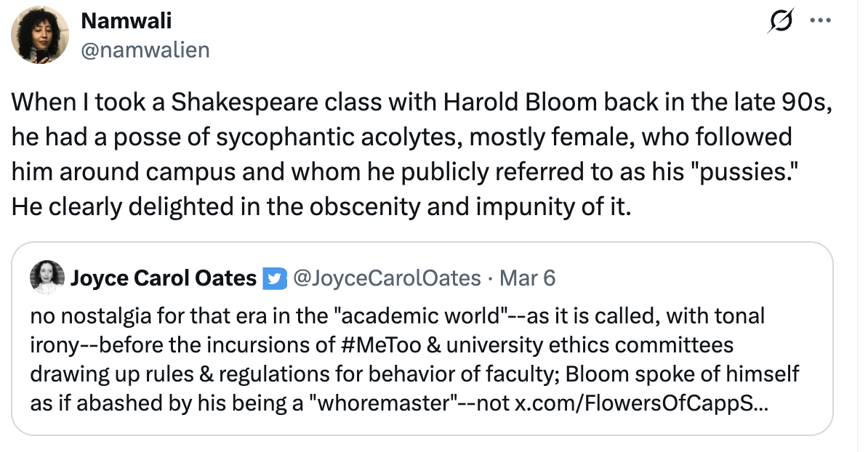Screen dimensions: 868x452
Task: Open Namwali's profile picture
Action: click(x=40, y=35)
